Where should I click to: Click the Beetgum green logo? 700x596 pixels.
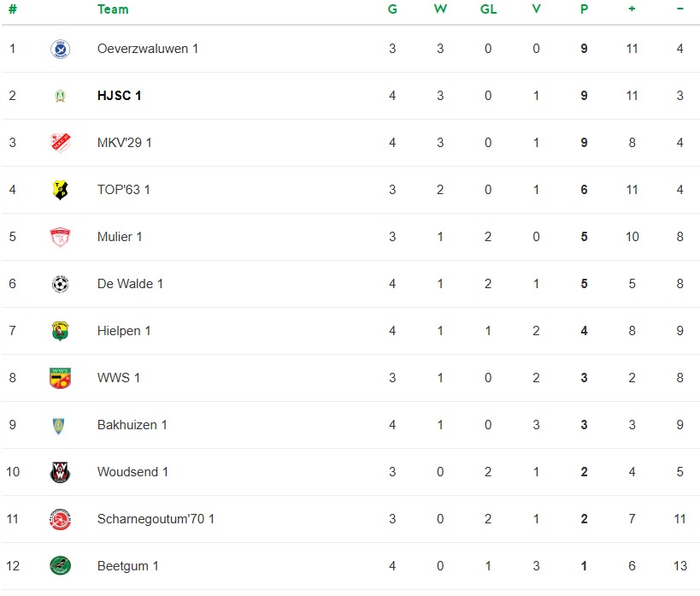[60, 566]
